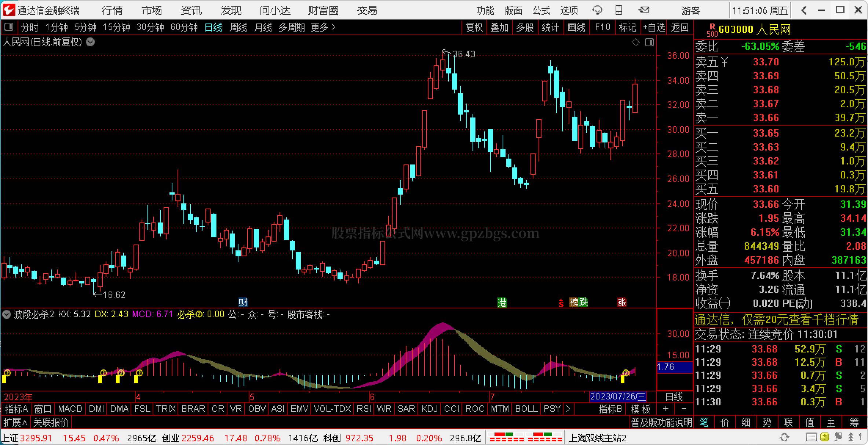Toggle the right info panel icon
Image resolution: width=868 pixels, height=445 pixels.
pos(649,43)
